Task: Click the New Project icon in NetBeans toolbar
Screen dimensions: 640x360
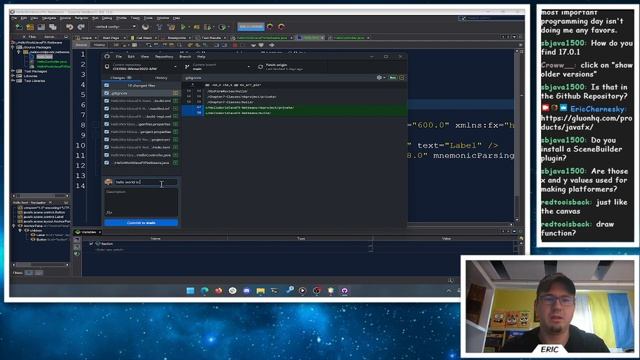Action: pos(30,27)
